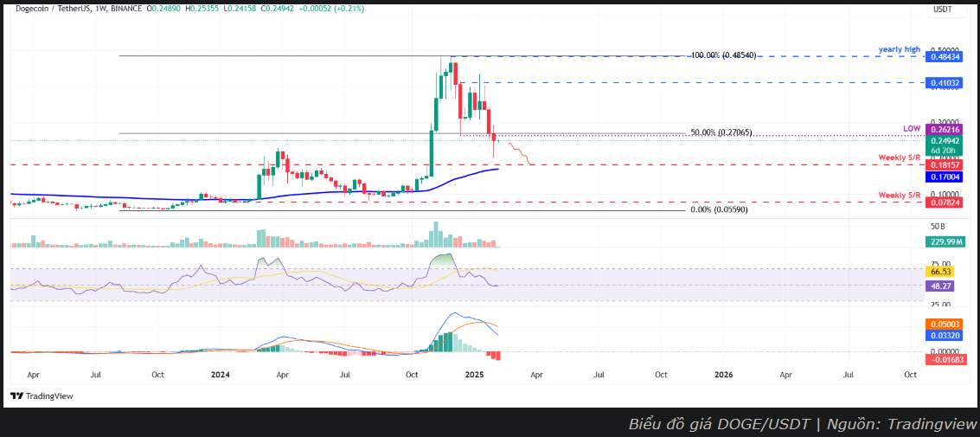Click the LOW 0.26216 price label
The height and width of the screenshot is (437, 980).
(945, 129)
